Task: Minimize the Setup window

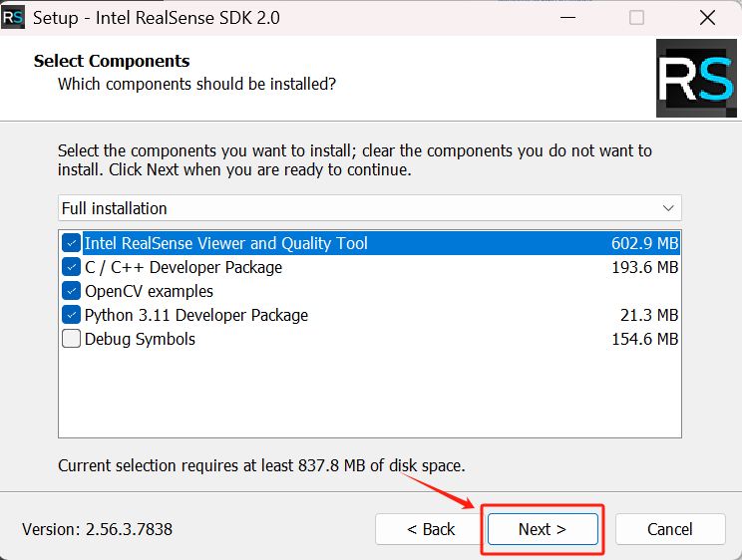Action: [567, 18]
